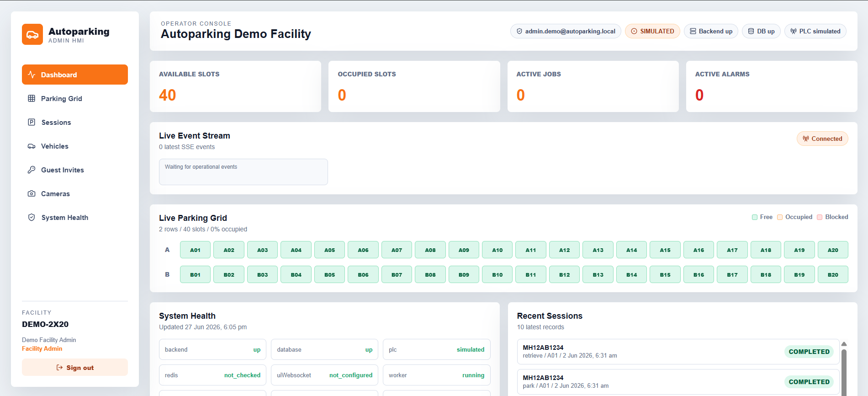The image size is (868, 396).
Task: Click the Blocked legend swatch
Action: pos(820,217)
